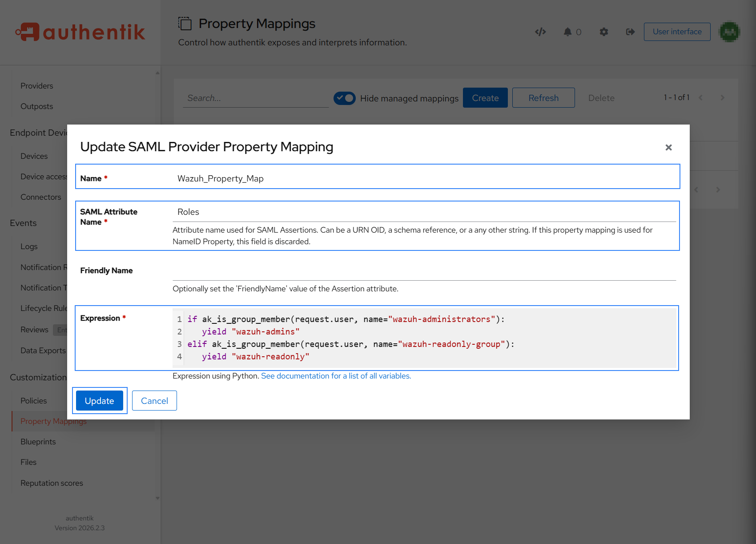The width and height of the screenshot is (756, 544).
Task: Open Reputation scores in the sidebar
Action: click(52, 483)
